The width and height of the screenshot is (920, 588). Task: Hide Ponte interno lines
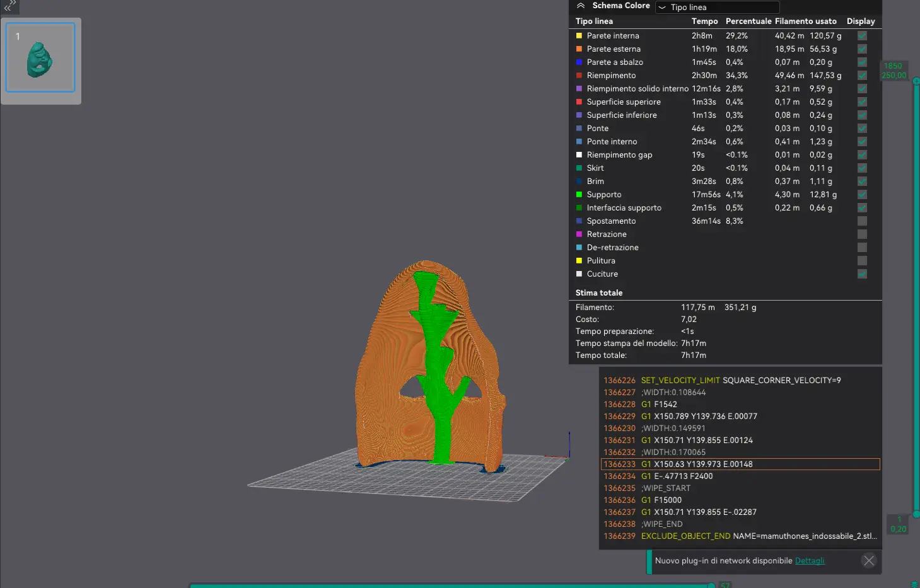point(862,142)
